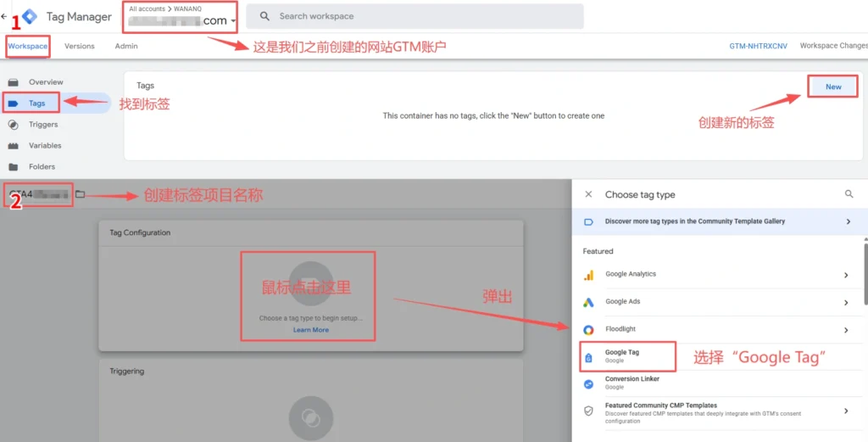Click the CMP Templates shield icon
The width and height of the screenshot is (868, 442).
[x=588, y=411]
